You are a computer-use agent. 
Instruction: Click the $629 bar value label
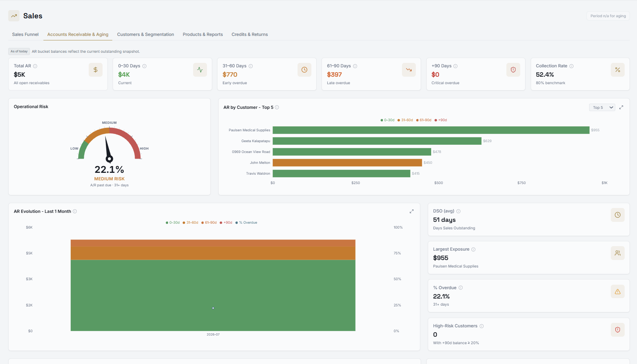[x=487, y=141]
